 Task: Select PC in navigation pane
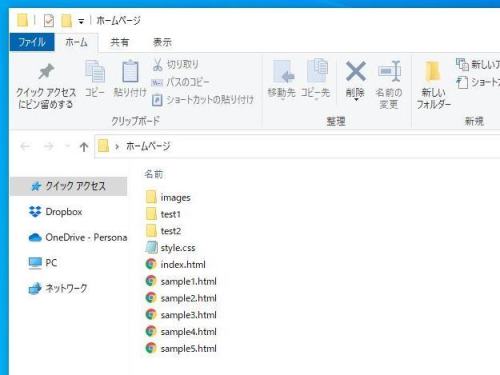(43, 263)
